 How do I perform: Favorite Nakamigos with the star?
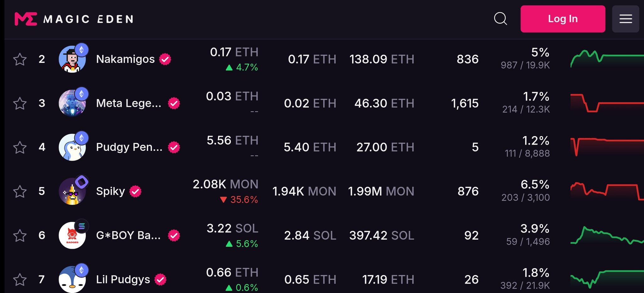coord(20,59)
